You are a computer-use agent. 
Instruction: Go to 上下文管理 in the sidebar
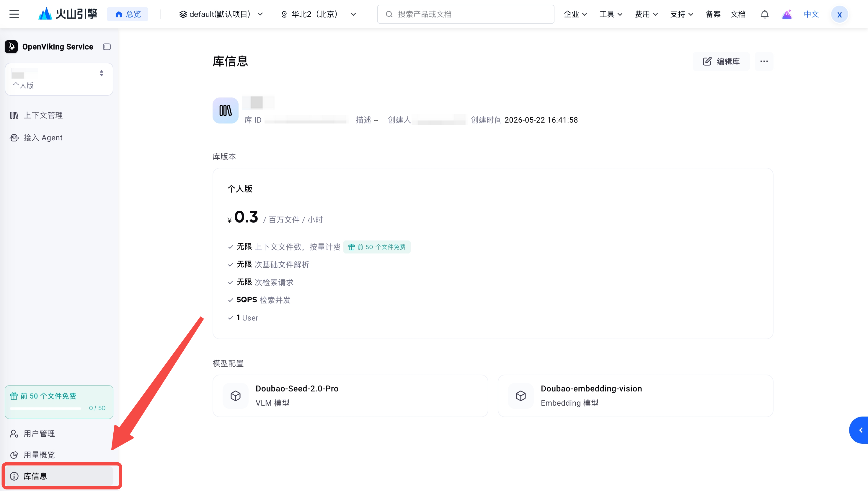click(59, 115)
